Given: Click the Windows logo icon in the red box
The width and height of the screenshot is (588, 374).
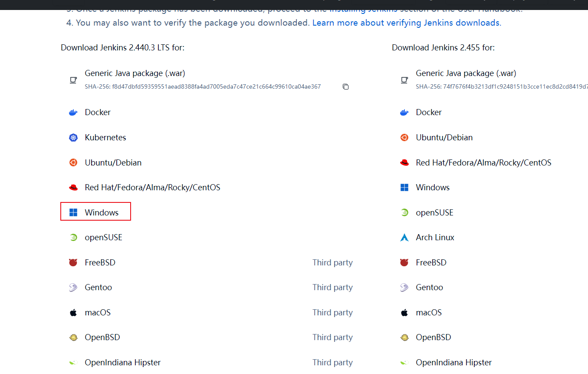Looking at the screenshot, I should 73,212.
